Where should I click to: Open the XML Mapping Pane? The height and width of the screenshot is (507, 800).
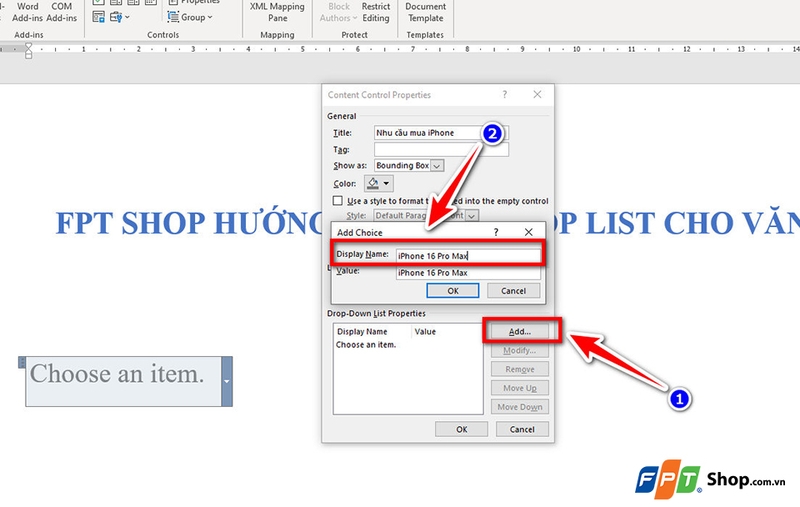(x=277, y=12)
